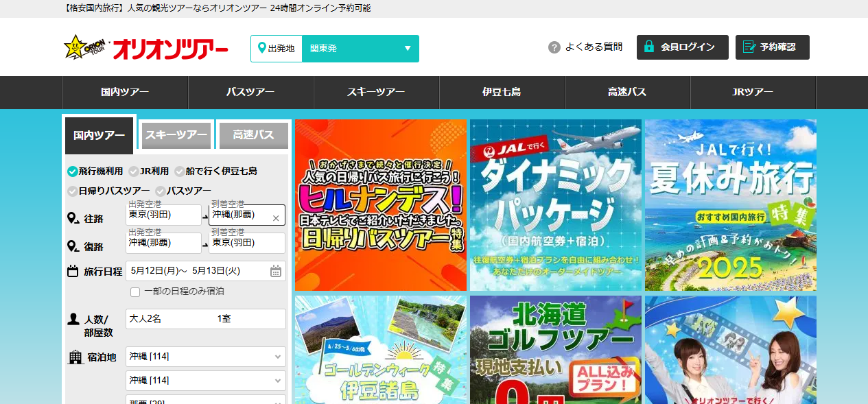
Task: Expand the first 沖縄 [114] accommodation dropdown
Action: pyautogui.click(x=205, y=357)
